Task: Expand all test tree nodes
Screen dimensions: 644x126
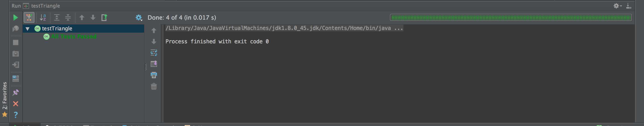Action: (57, 17)
